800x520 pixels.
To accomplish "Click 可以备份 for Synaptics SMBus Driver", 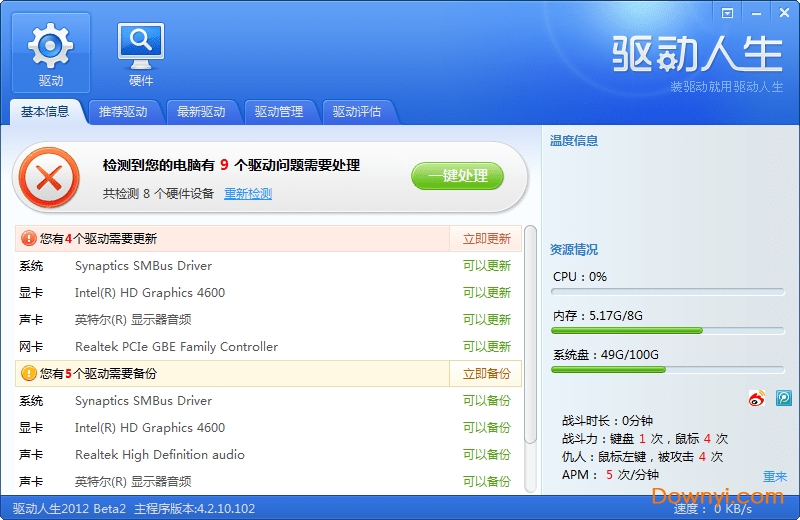I will click(x=487, y=401).
